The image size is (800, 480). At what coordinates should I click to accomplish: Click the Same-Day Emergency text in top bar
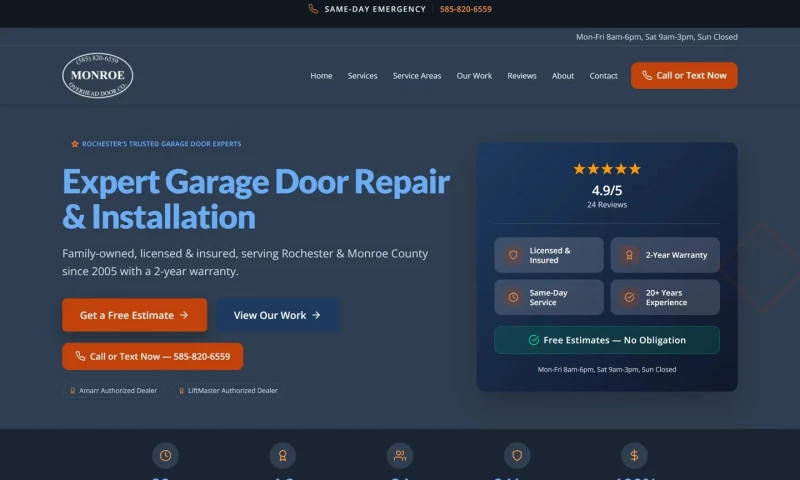pos(375,9)
